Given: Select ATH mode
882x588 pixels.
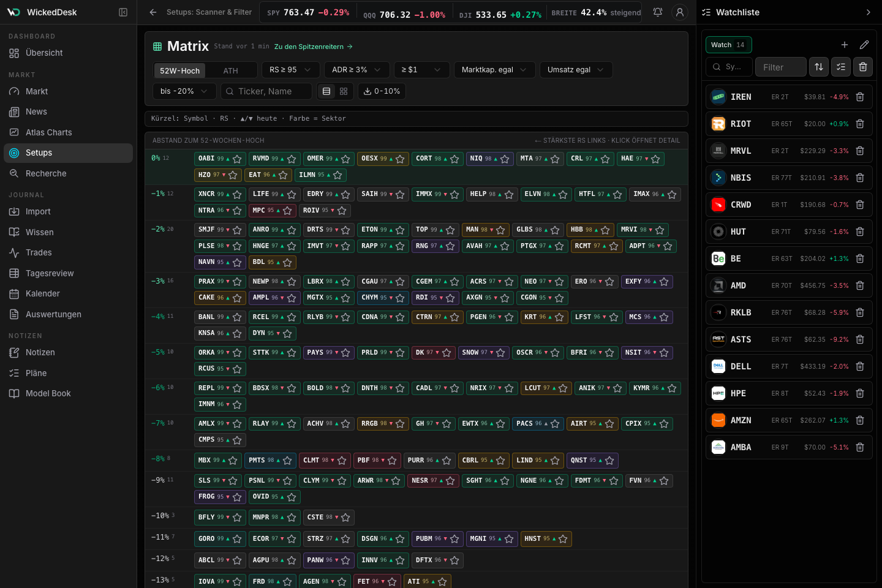Looking at the screenshot, I should (x=231, y=70).
